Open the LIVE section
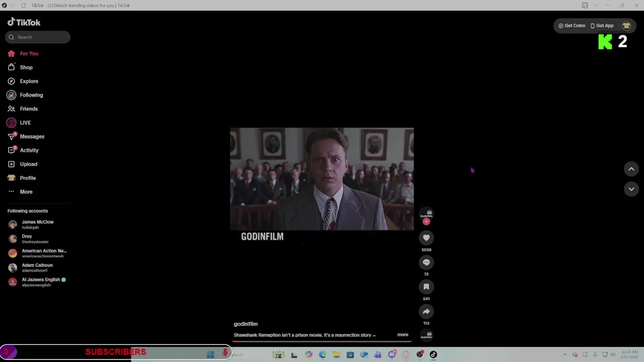This screenshot has width=644, height=362. (19, 123)
